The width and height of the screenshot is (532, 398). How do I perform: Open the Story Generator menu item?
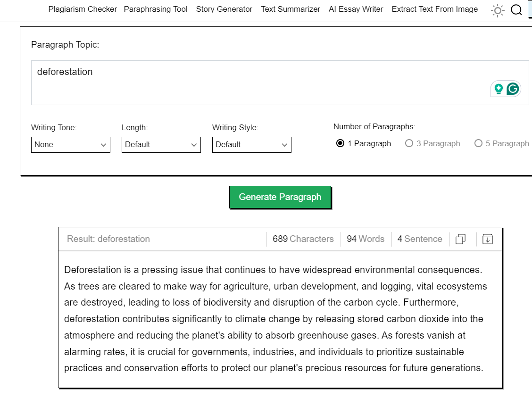point(224,9)
